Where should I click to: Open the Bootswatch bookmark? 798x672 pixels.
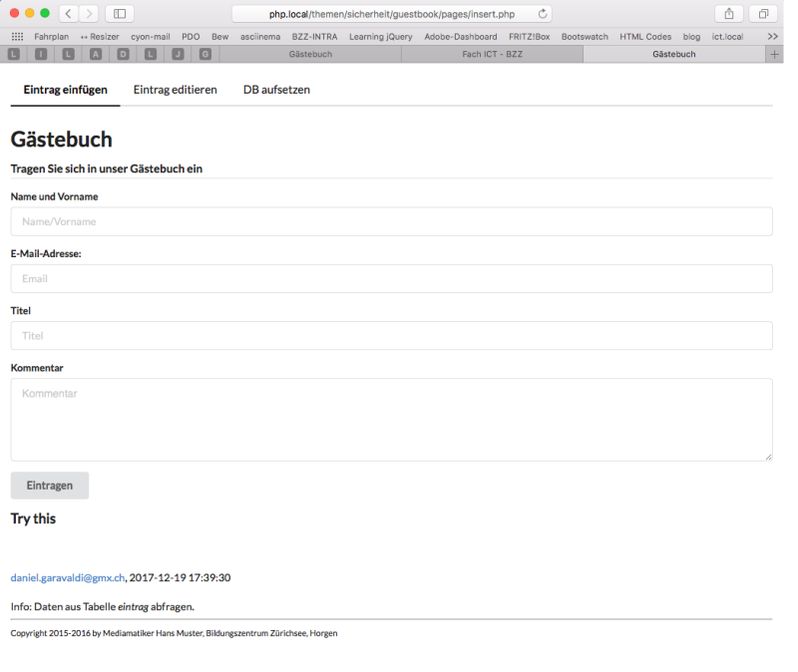584,36
